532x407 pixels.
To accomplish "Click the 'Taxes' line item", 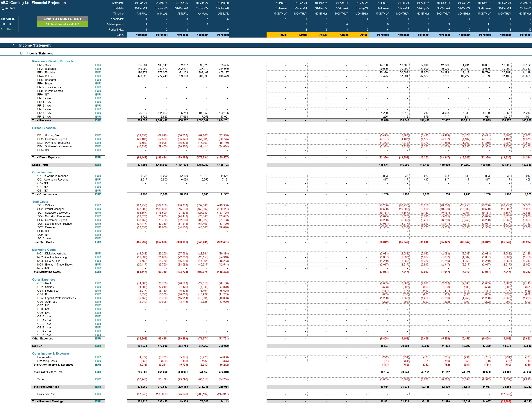I will (x=41, y=379).
